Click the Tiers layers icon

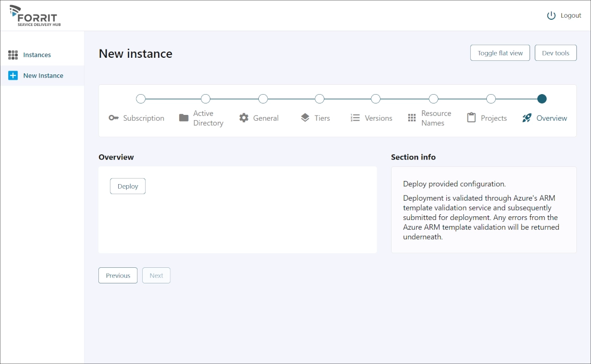pyautogui.click(x=305, y=118)
